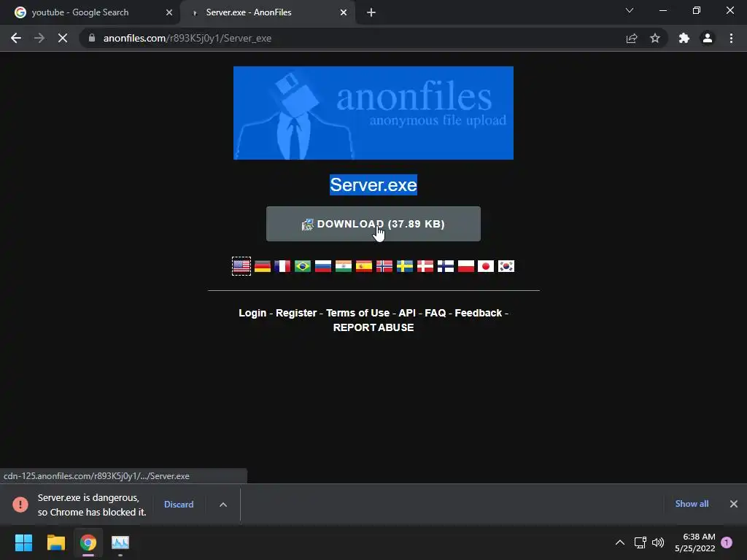
Task: Choose the Swedish flag language
Action: tap(405, 266)
